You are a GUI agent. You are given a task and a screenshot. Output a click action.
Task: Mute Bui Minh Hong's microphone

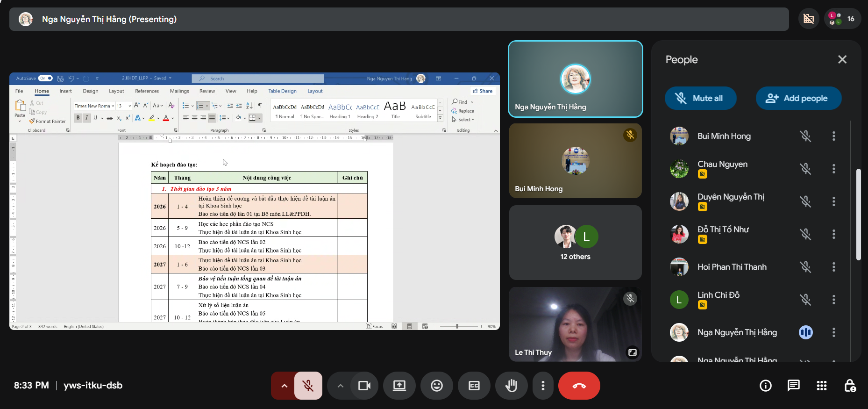805,136
